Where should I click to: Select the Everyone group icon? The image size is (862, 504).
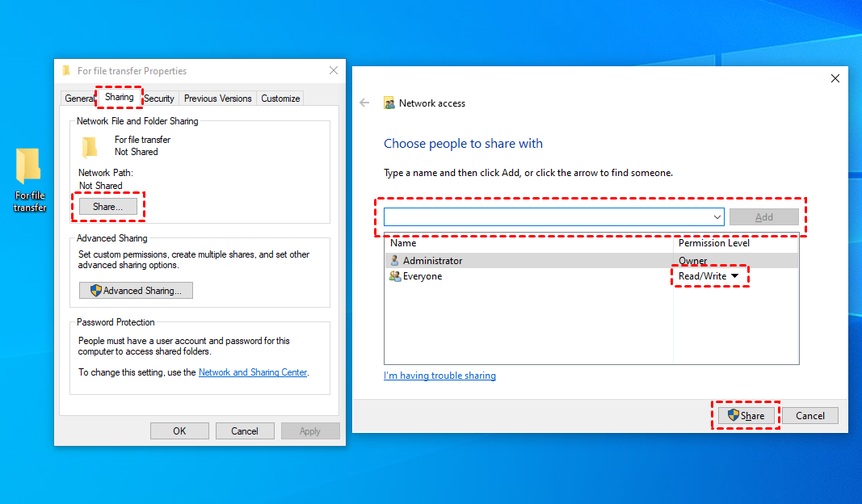click(395, 275)
